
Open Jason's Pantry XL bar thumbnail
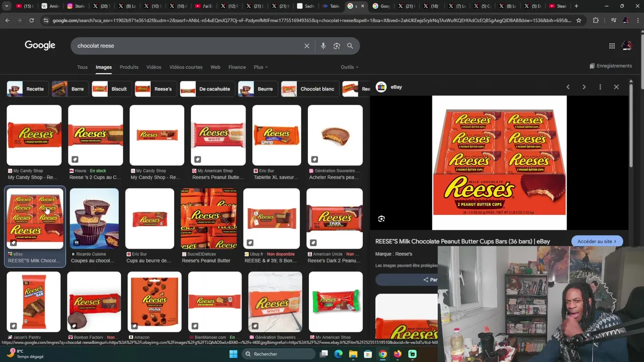34,302
